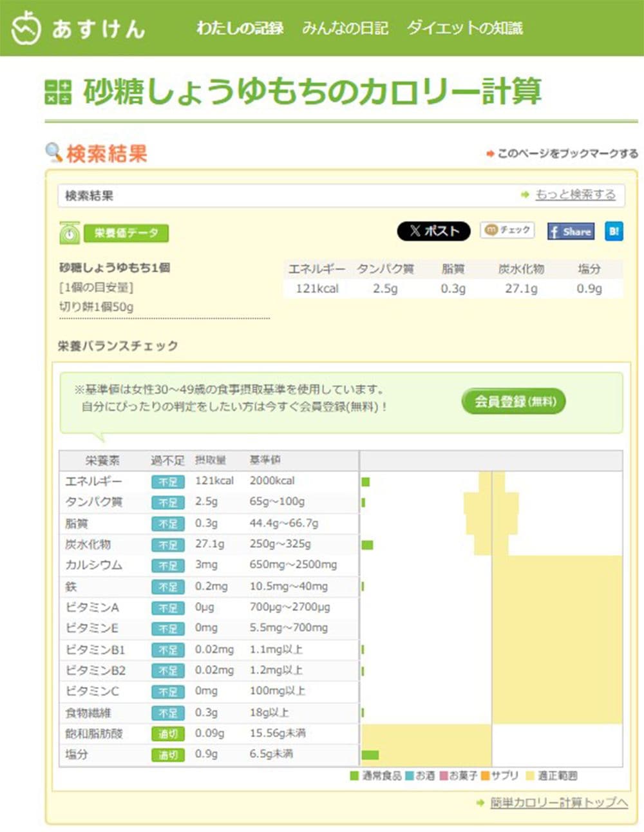The image size is (644, 832).
Task: Click the kitchen scale icon
Action: (x=70, y=233)
